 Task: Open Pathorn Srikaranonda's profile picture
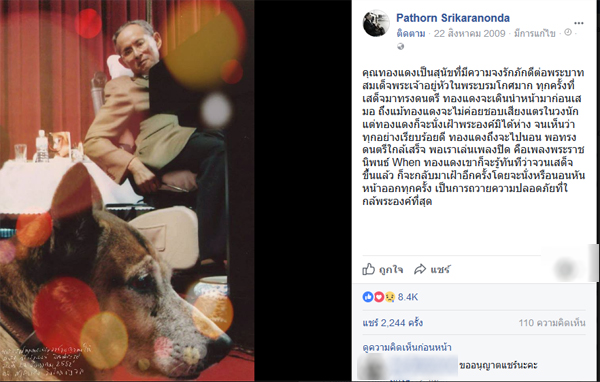click(376, 23)
